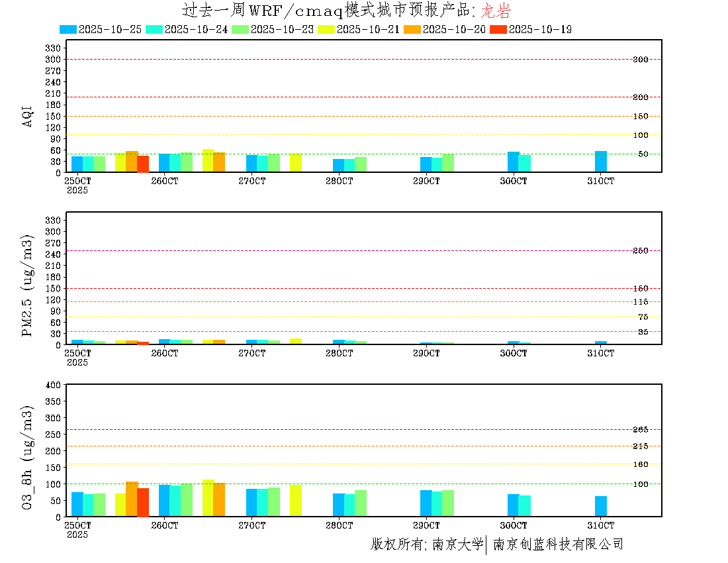Viewport: 728px width, 563px height.
Task: Select the red bar in the AQI chart
Action: click(143, 164)
